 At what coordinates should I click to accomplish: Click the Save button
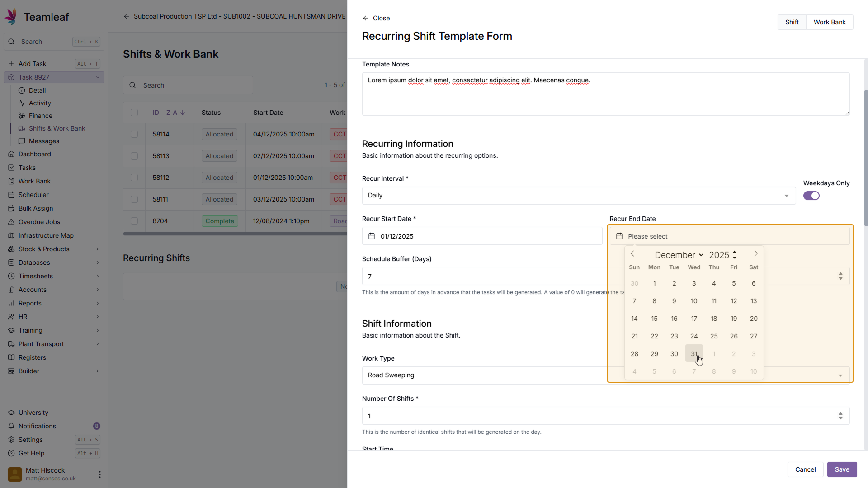coord(842,469)
